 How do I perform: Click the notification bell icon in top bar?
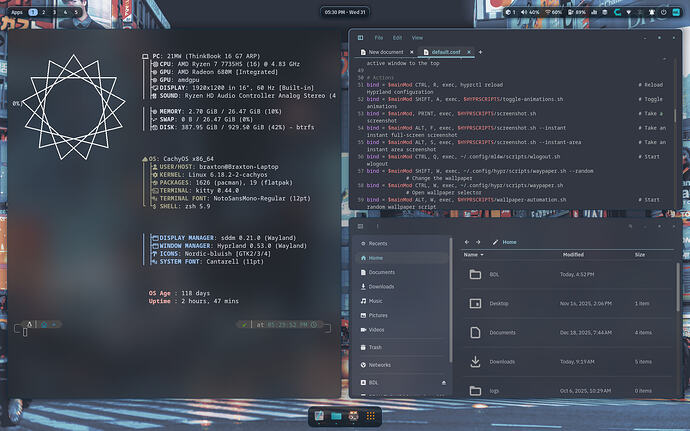click(x=652, y=12)
